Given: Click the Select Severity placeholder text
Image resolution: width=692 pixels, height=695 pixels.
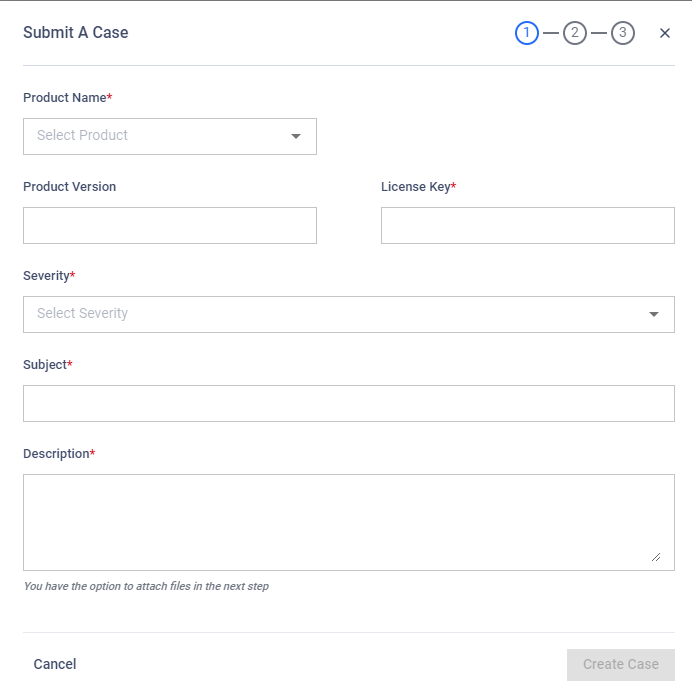Looking at the screenshot, I should click(x=82, y=313).
